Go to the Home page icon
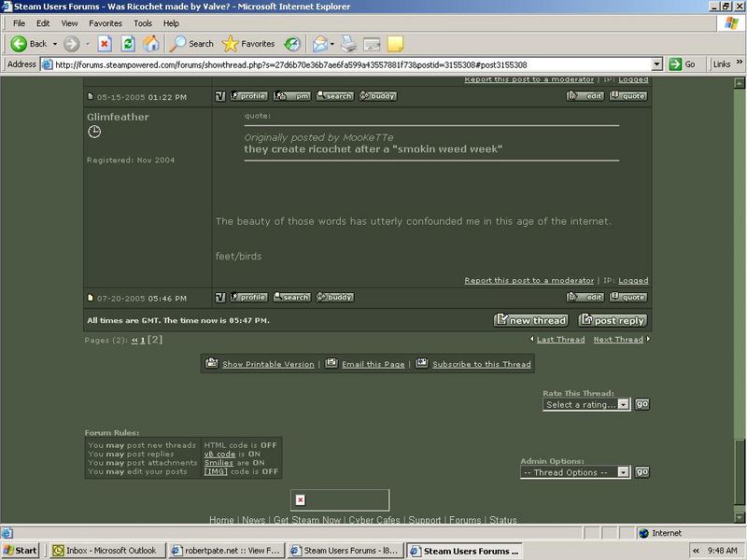Image resolution: width=747 pixels, height=560 pixels. [x=151, y=44]
